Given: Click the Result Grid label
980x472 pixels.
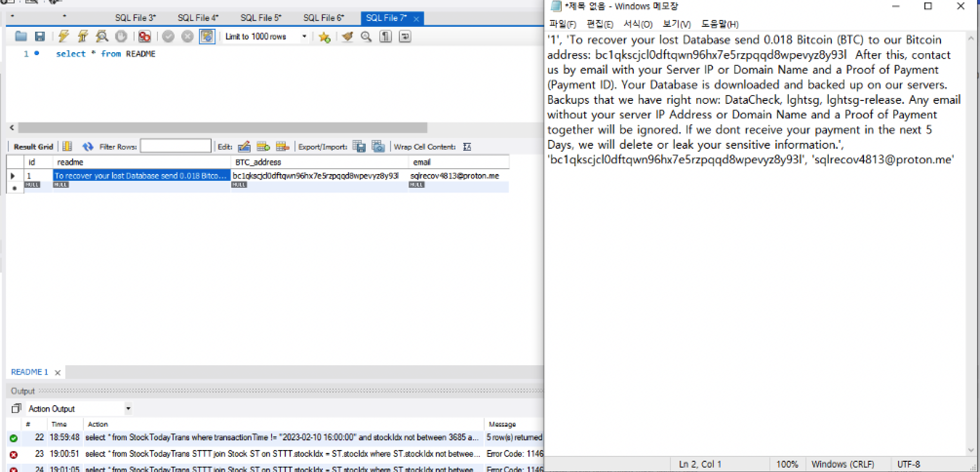Looking at the screenshot, I should click(33, 147).
